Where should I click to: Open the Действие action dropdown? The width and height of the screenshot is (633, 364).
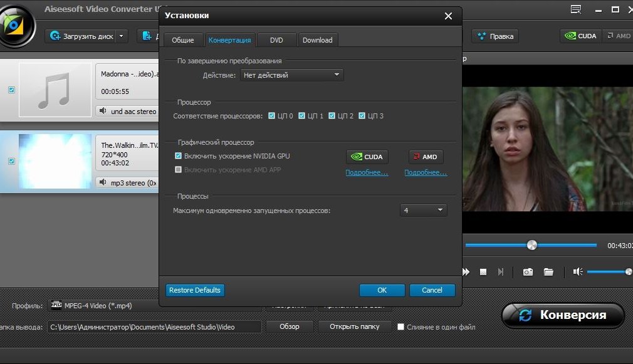(292, 75)
